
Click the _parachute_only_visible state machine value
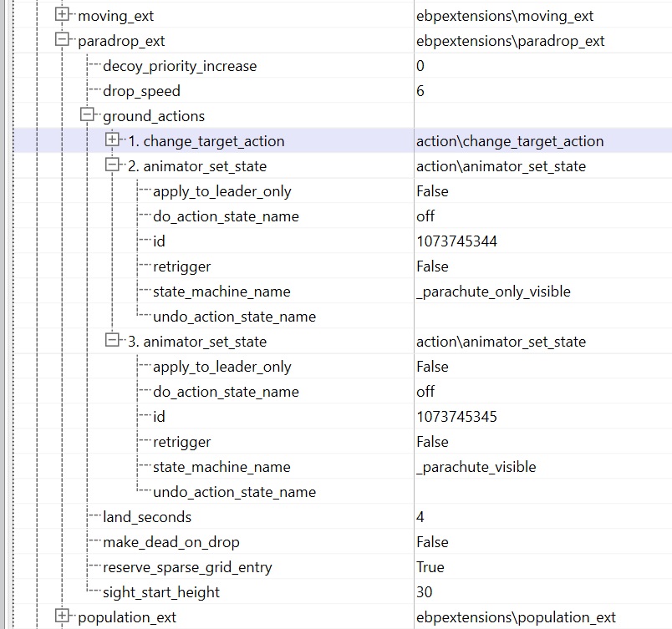tap(493, 292)
